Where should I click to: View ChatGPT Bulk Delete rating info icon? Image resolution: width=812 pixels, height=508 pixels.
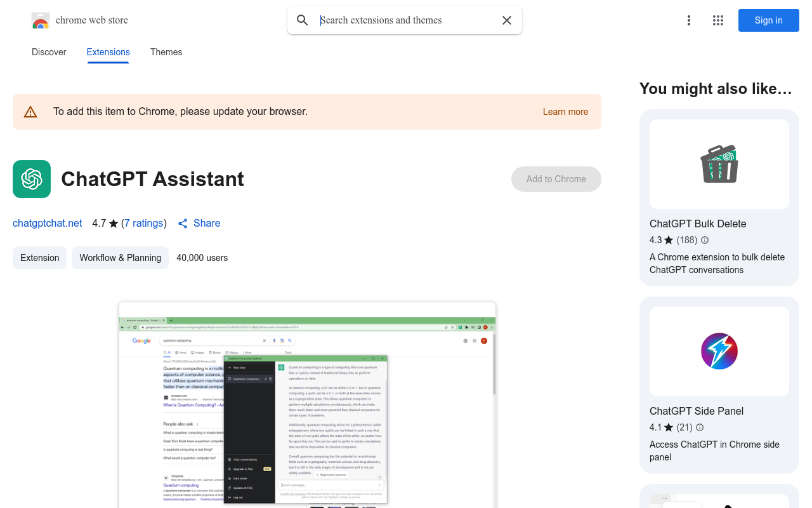click(x=704, y=240)
